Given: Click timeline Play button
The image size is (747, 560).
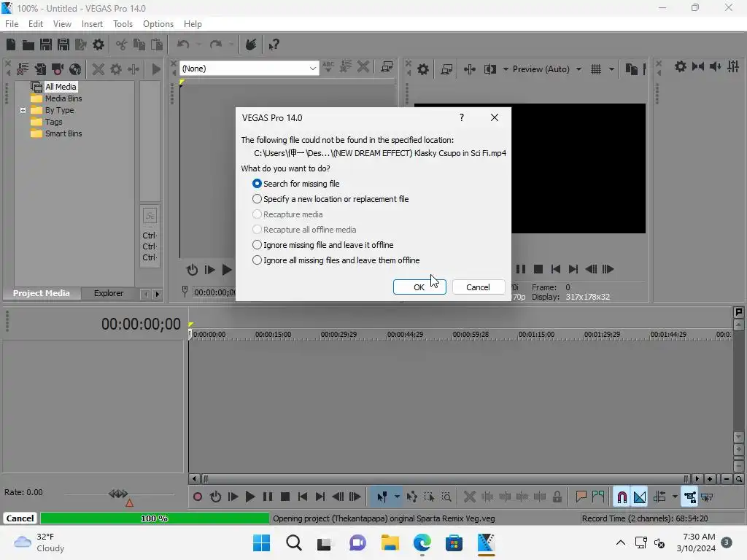Looking at the screenshot, I should (249, 497).
